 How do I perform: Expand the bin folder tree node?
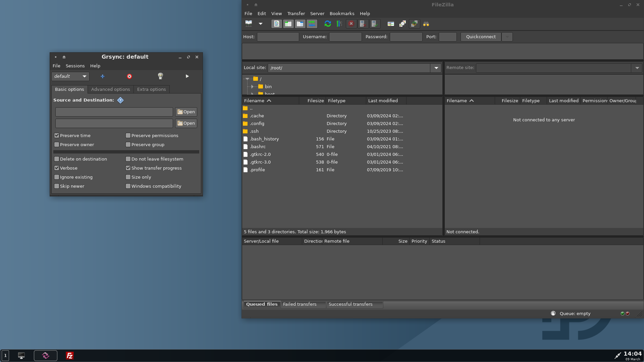[x=253, y=87]
